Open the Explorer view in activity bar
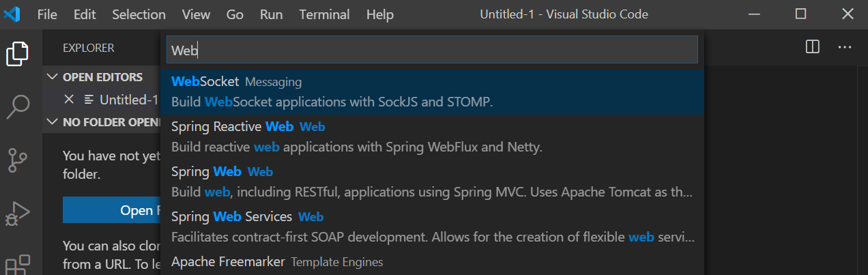Screen dimensions: 868x275 (x=18, y=53)
